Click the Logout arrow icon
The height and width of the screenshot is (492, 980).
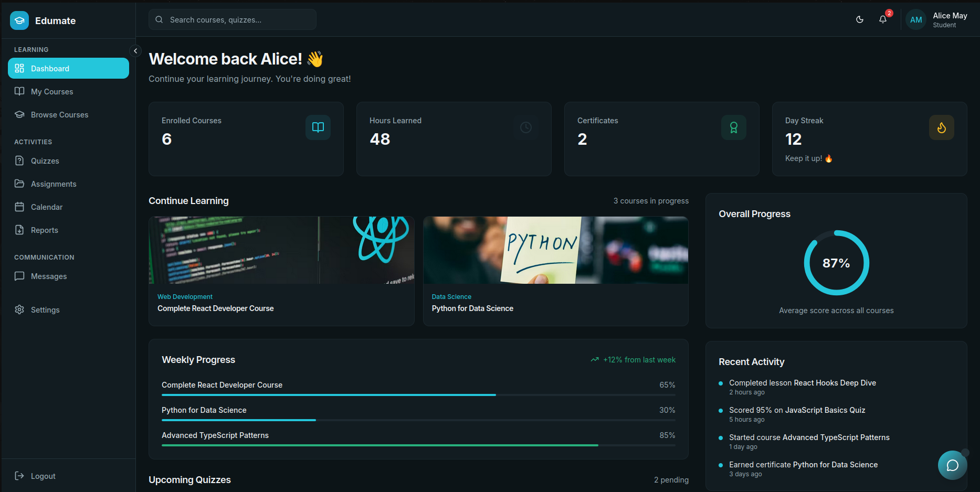tap(19, 476)
